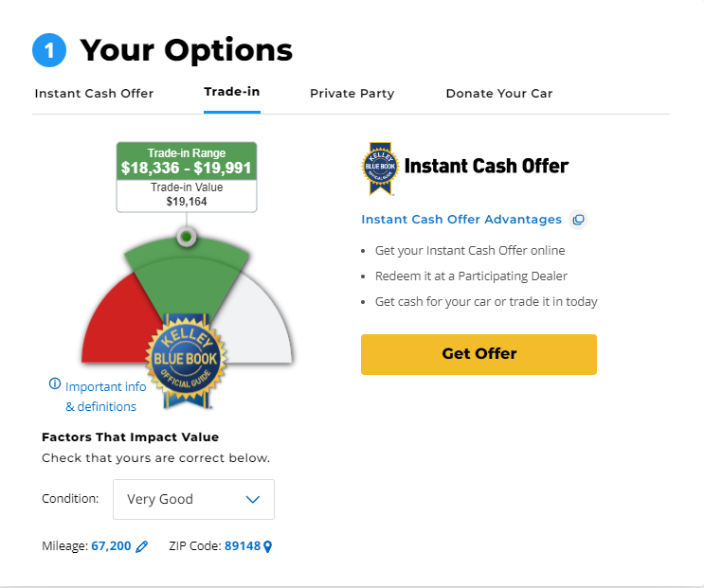Click the green needle dot atop the gauge
704x588 pixels.
point(187,236)
